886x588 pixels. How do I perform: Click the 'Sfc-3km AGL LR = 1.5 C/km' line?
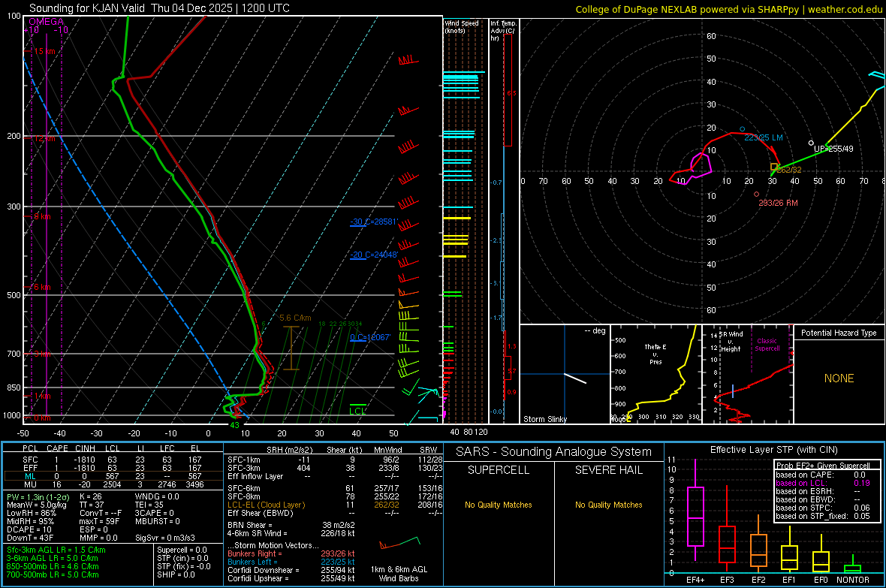click(56, 550)
